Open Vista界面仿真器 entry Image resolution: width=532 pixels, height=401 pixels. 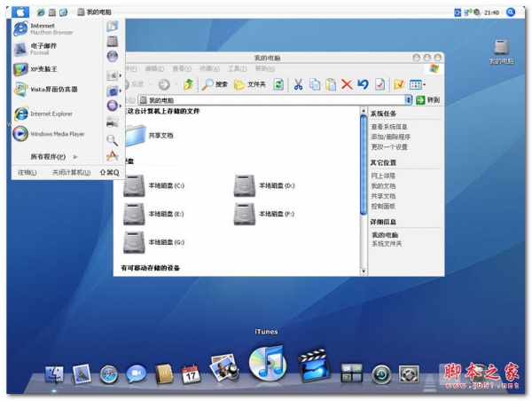(x=45, y=90)
